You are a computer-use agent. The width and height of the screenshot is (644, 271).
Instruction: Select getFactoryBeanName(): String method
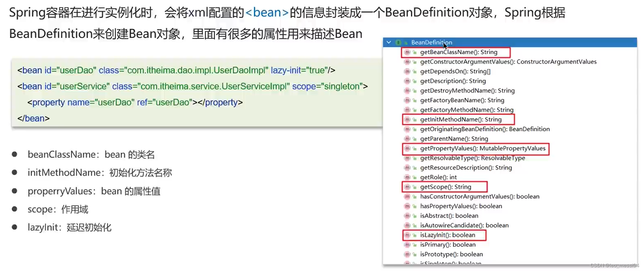(x=462, y=100)
